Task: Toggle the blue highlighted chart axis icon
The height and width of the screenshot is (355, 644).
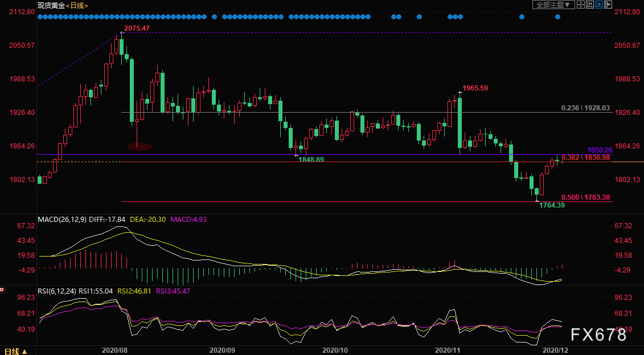Action: tap(598, 5)
